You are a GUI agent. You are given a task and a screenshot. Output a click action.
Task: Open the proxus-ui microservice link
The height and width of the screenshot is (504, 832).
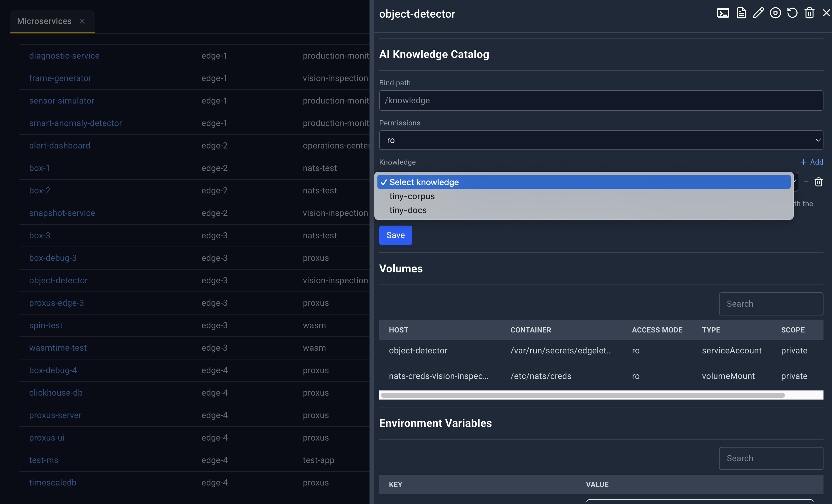pyautogui.click(x=46, y=438)
